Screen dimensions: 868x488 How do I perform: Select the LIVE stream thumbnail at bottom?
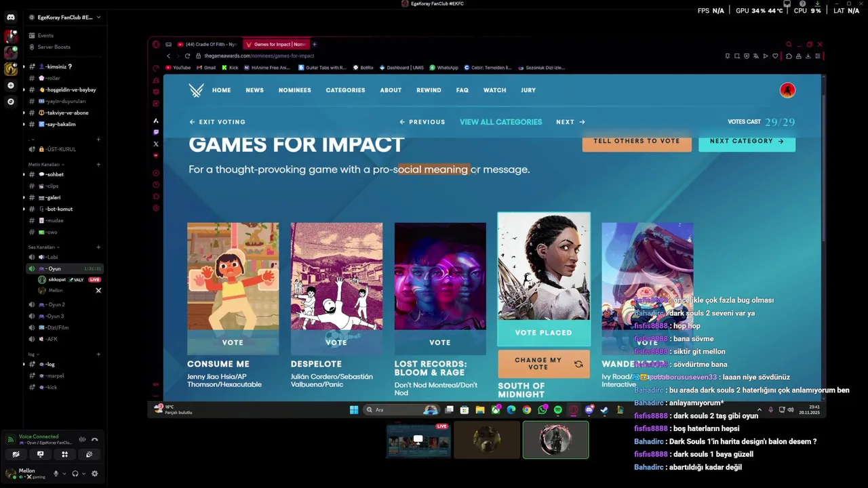click(418, 440)
